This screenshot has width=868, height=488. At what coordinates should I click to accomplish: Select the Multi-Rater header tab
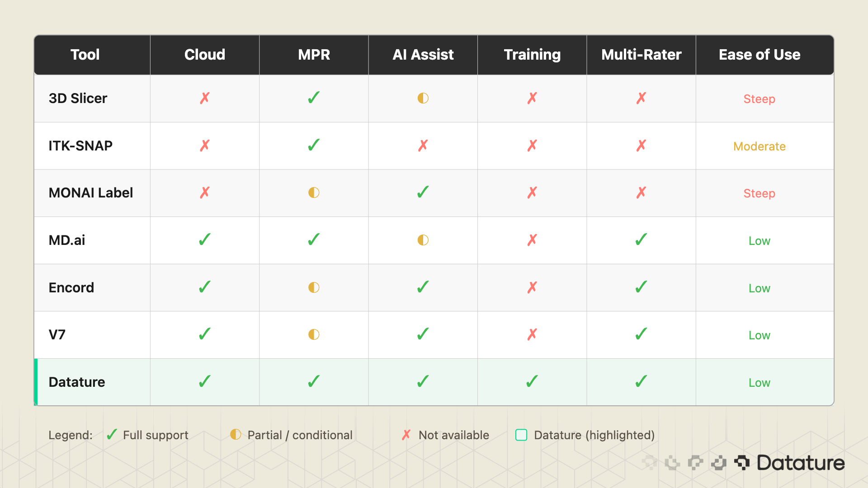coord(641,55)
